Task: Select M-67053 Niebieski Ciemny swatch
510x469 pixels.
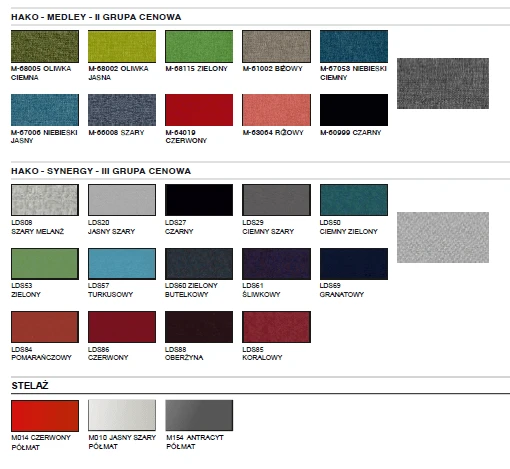Action: [354, 46]
